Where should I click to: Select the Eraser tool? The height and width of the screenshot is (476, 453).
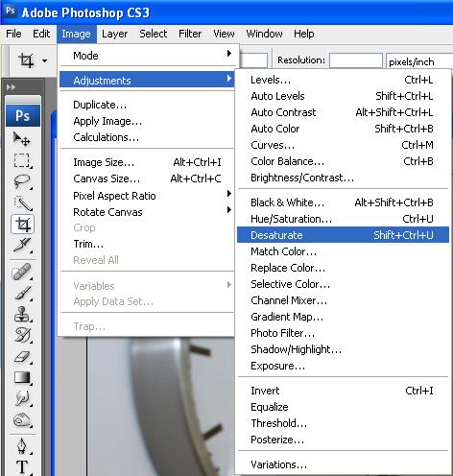pyautogui.click(x=22, y=357)
